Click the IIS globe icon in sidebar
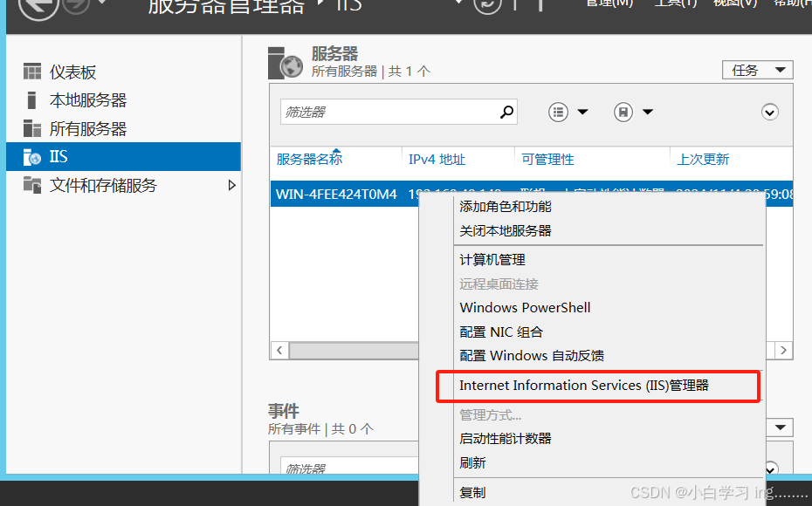The height and width of the screenshot is (506, 812). click(x=32, y=157)
